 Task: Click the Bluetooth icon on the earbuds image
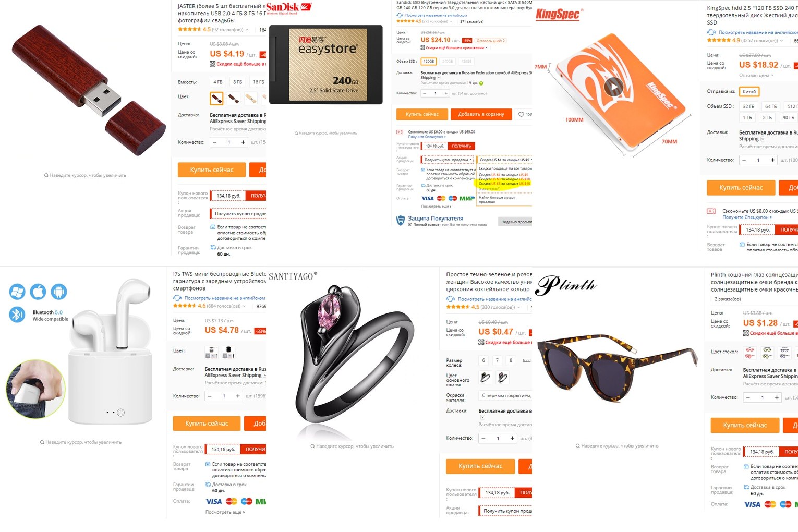pyautogui.click(x=17, y=314)
